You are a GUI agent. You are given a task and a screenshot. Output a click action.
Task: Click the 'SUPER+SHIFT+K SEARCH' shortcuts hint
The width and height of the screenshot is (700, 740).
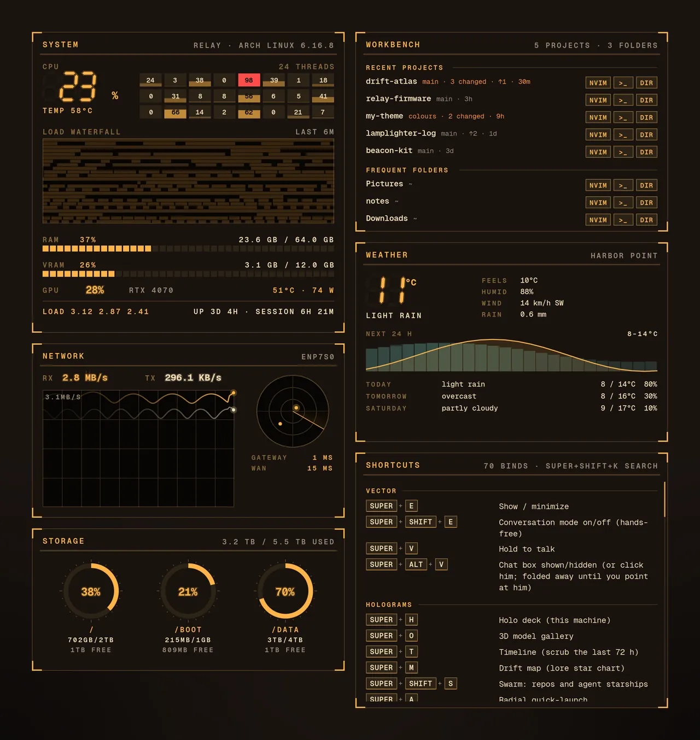(x=602, y=466)
